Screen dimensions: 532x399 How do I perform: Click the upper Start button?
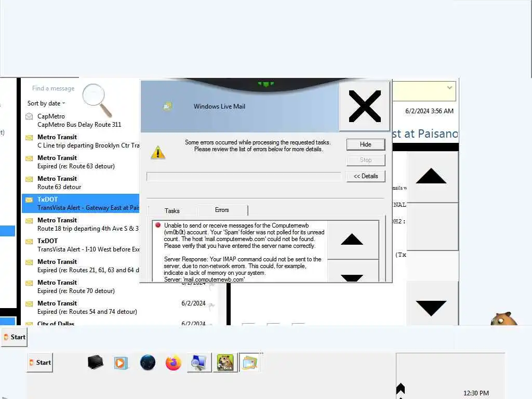tap(14, 337)
